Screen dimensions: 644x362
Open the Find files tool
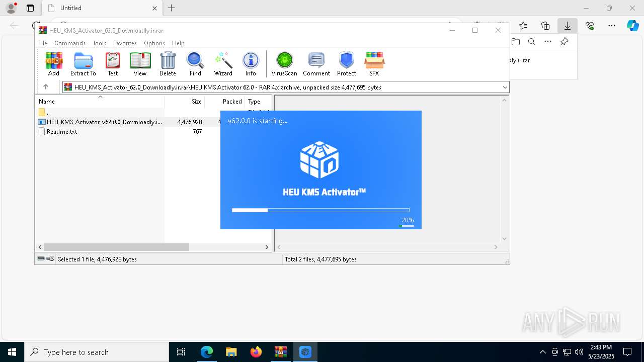(195, 64)
